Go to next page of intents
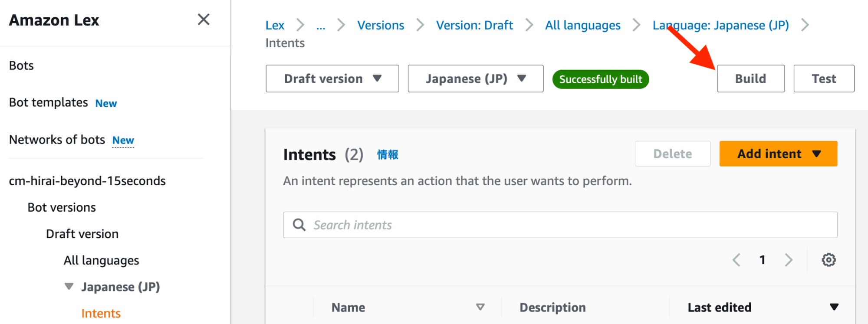 tap(789, 260)
